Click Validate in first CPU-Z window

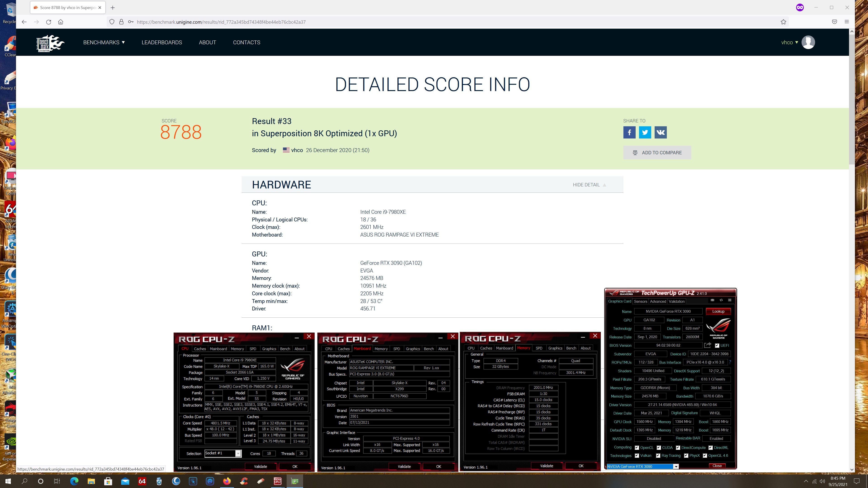point(260,467)
